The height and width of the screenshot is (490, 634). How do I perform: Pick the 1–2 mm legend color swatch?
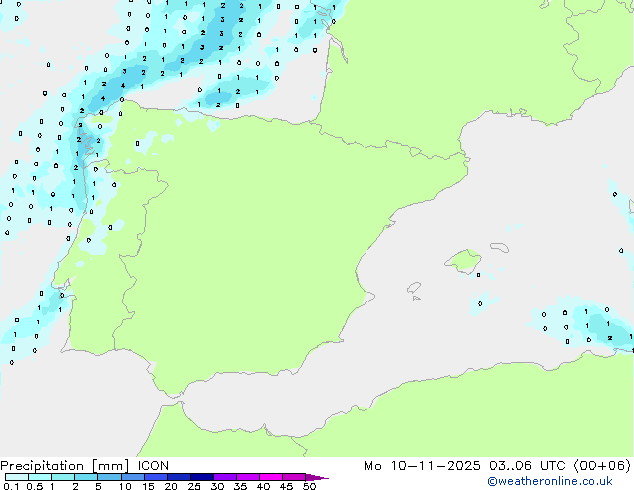pos(63,477)
